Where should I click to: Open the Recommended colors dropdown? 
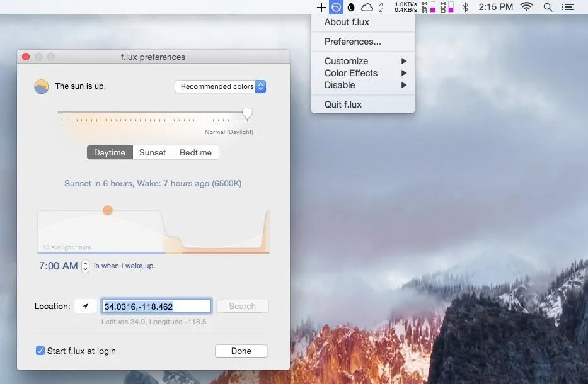coord(220,86)
